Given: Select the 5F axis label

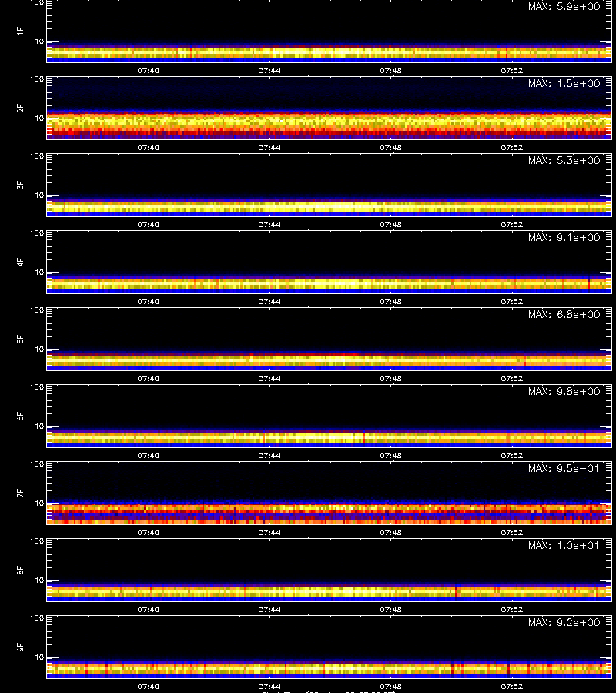Looking at the screenshot, I should tap(20, 340).
